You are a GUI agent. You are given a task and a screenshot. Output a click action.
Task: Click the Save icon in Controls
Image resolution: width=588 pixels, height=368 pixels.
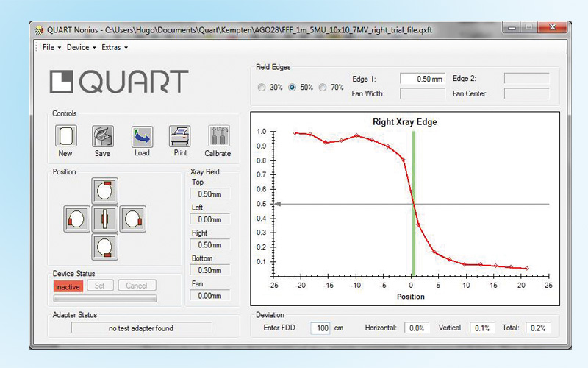click(x=102, y=136)
